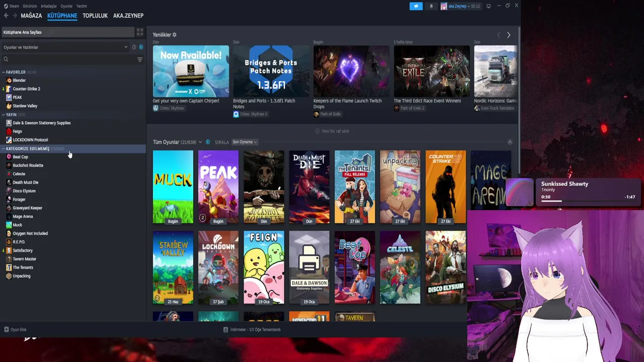Collapse the FAVORİLER category
Image resolution: width=644 pixels, height=362 pixels.
(x=4, y=72)
